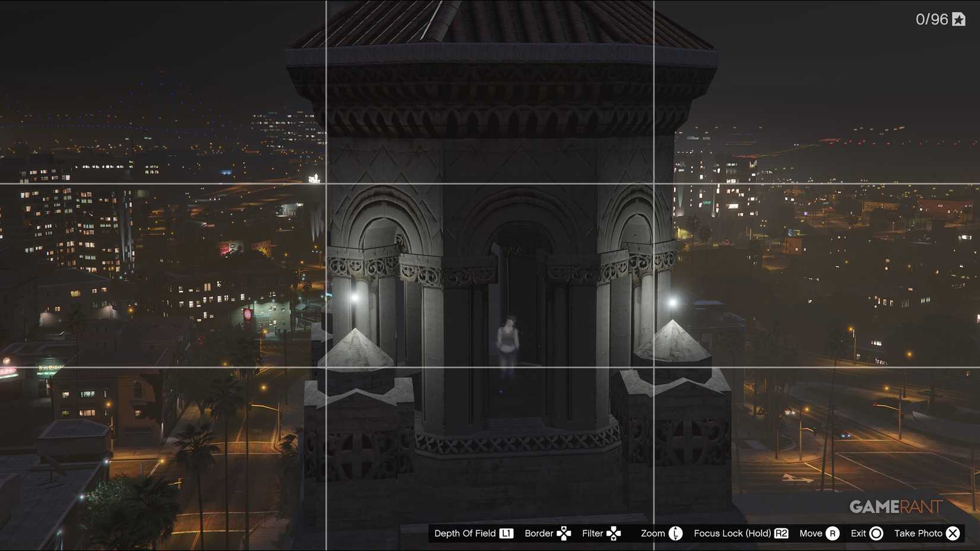Click the D-pad icon beside Filter

[x=614, y=533]
